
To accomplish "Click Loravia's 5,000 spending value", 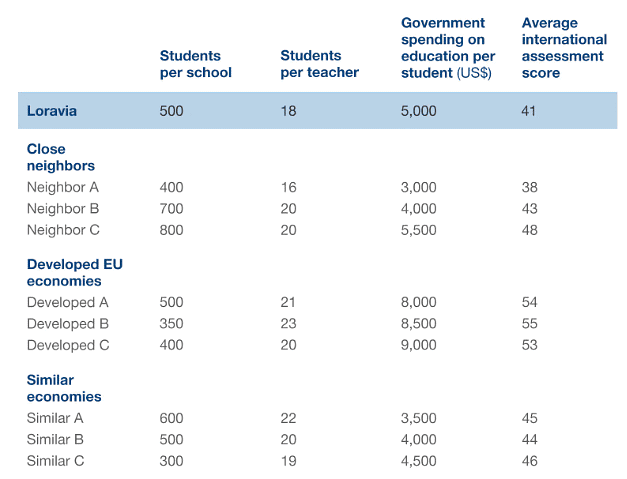I will [x=418, y=111].
